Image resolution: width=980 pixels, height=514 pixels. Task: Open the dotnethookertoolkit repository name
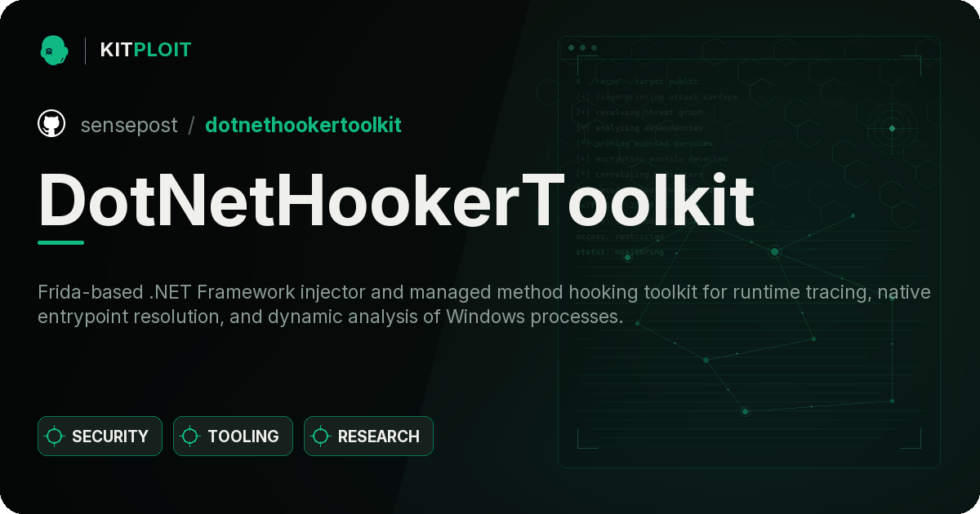click(x=303, y=125)
